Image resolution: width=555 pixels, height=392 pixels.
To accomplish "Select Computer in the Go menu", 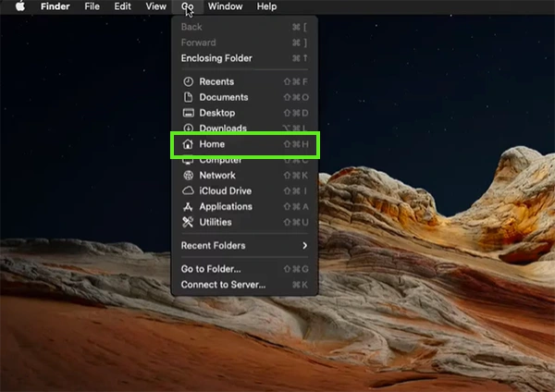I will click(x=244, y=162).
